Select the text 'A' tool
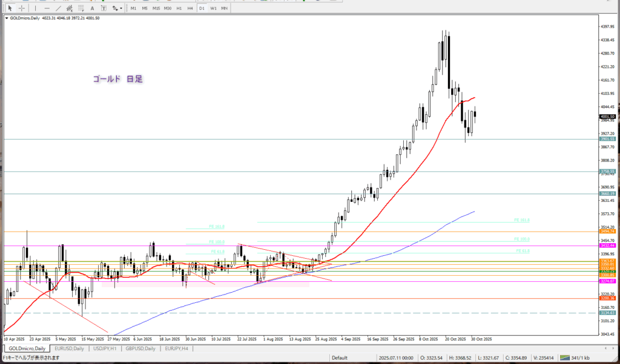 (92, 8)
